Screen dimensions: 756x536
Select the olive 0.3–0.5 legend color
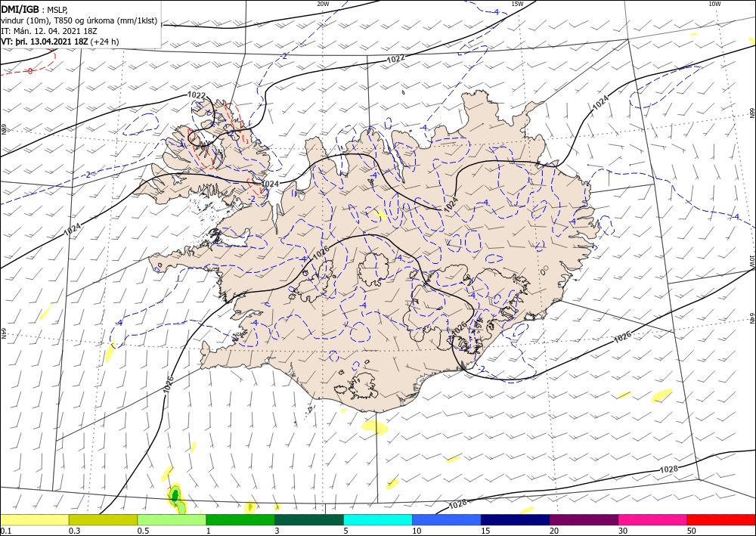click(103, 519)
